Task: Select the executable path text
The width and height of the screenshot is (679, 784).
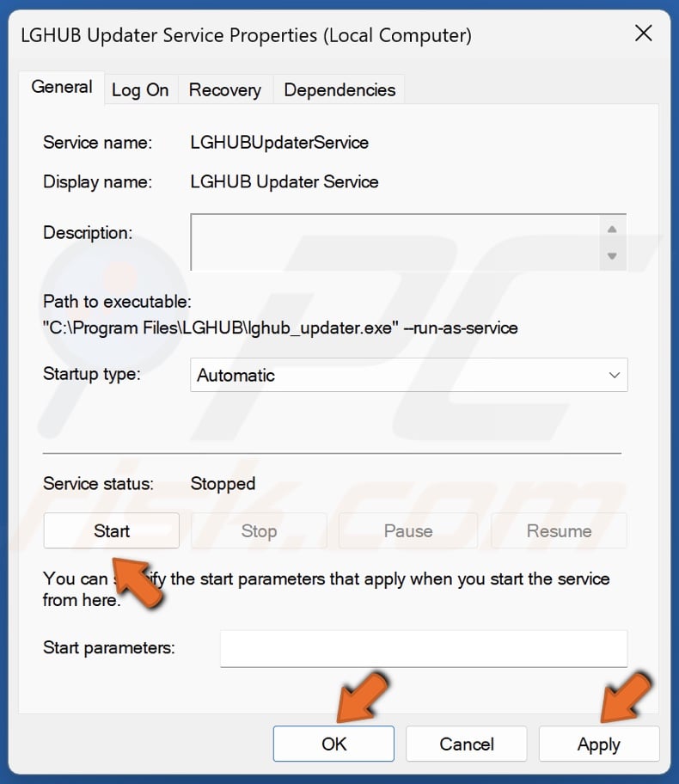Action: [279, 328]
